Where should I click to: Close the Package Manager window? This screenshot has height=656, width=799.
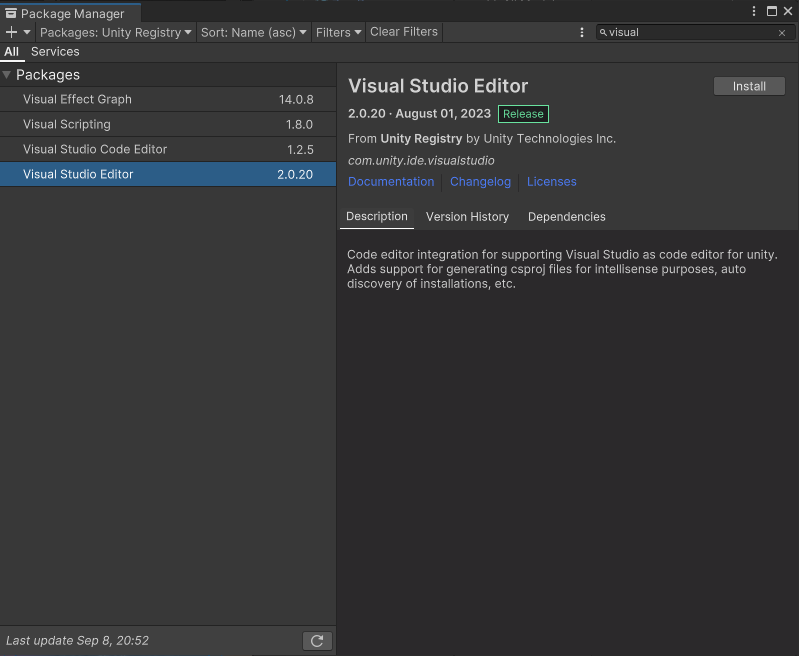788,11
